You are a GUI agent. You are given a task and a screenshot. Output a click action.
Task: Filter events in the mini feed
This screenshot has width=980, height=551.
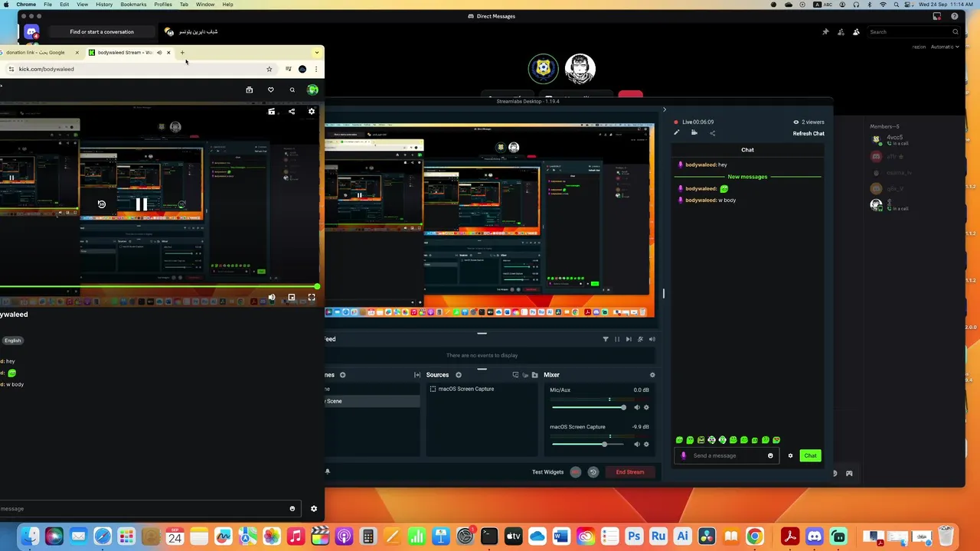coord(606,339)
